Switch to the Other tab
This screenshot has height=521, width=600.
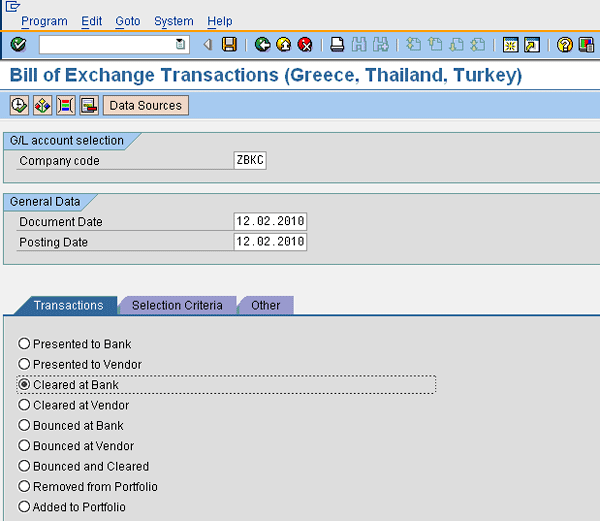265,305
